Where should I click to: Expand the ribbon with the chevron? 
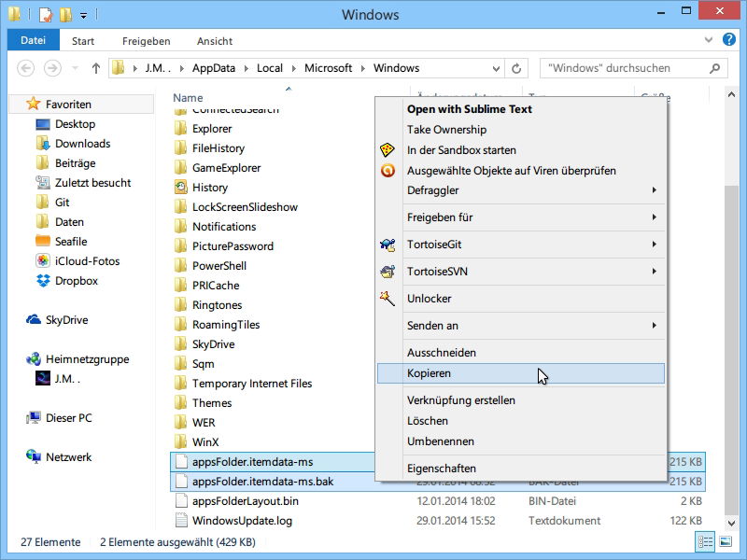[x=709, y=40]
